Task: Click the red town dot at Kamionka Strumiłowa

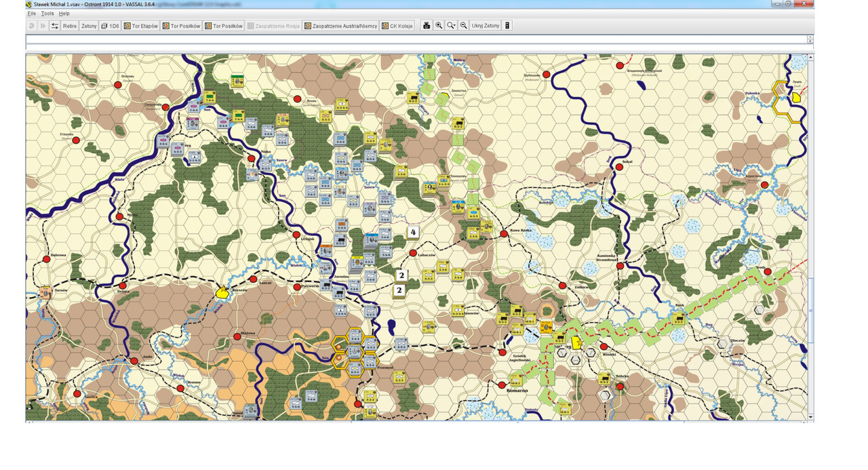Action: click(620, 266)
